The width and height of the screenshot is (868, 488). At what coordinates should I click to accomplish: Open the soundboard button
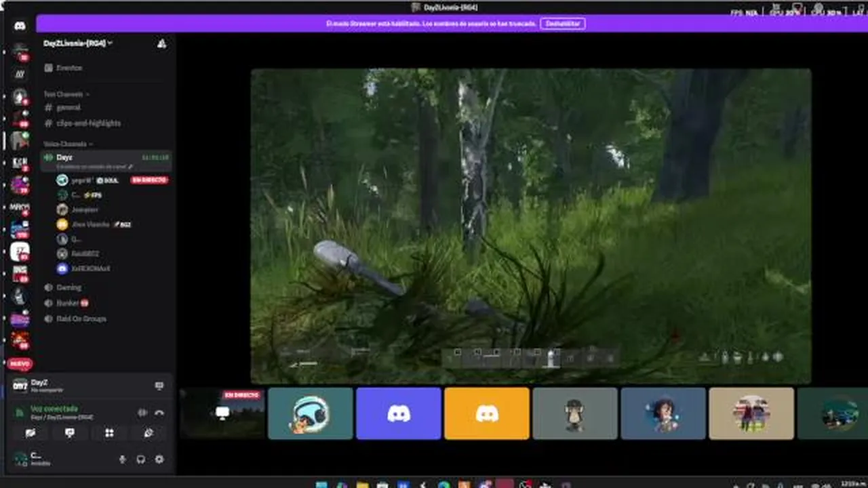pos(149,433)
